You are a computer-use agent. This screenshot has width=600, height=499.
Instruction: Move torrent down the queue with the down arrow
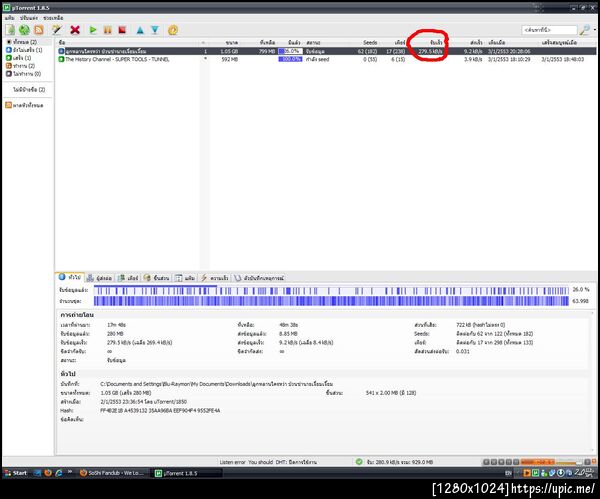click(x=155, y=30)
